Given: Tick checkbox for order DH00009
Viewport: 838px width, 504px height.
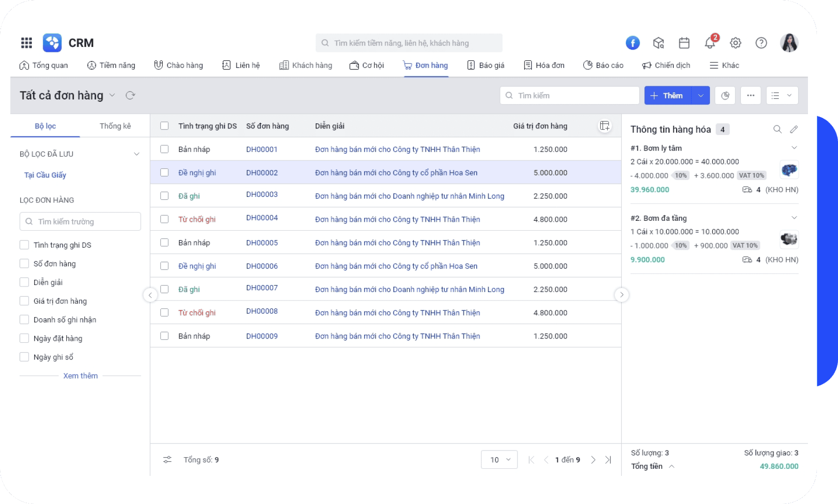Looking at the screenshot, I should click(164, 336).
